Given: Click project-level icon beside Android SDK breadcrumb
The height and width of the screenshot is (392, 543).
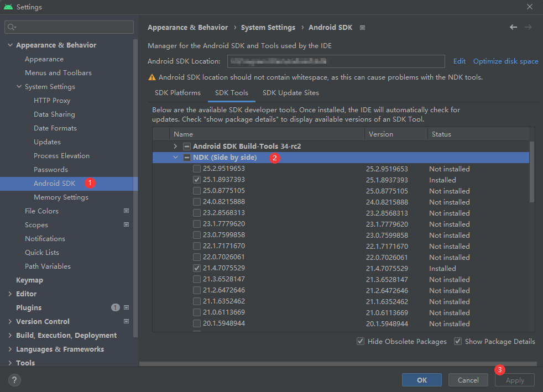Looking at the screenshot, I should click(362, 28).
